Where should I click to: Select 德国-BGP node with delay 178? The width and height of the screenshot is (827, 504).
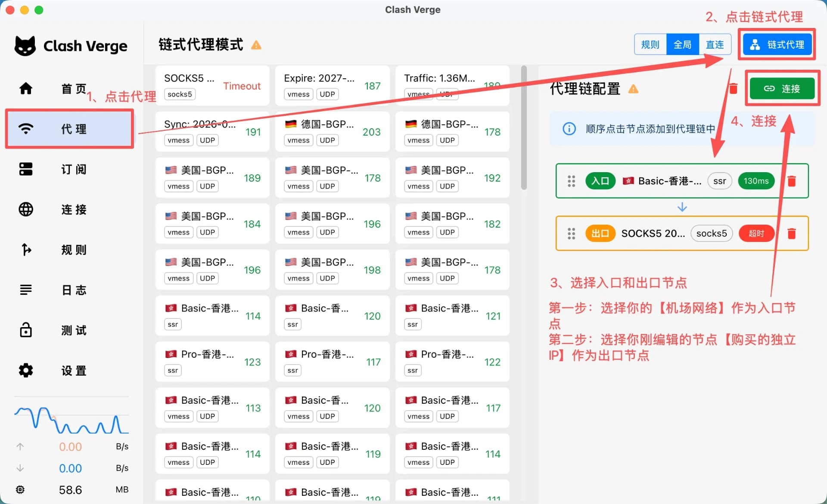click(452, 132)
